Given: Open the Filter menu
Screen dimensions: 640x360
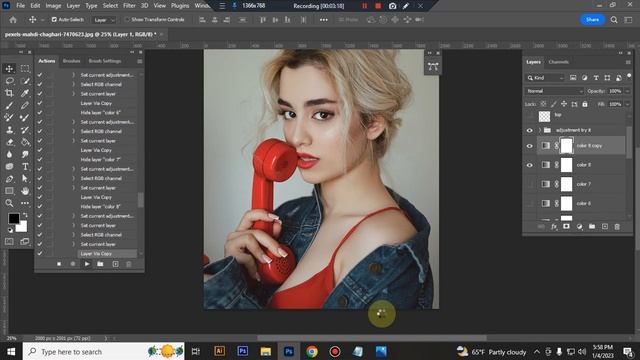Looking at the screenshot, I should (x=129, y=6).
